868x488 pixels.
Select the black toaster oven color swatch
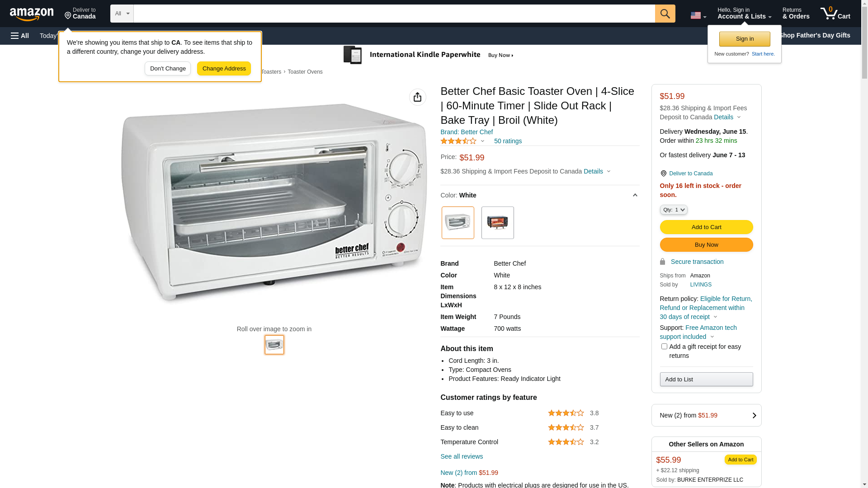tap(498, 223)
